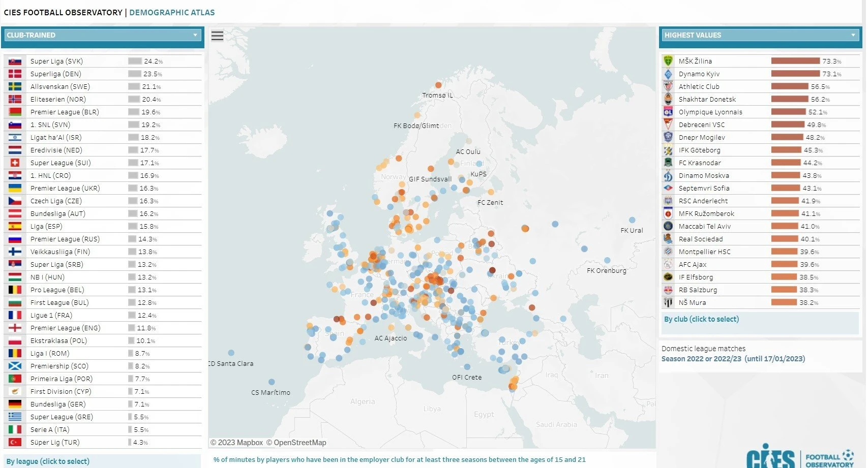Screen dimensions: 868x468
Task: Click the Denmark flag beside Superliga (DEN)
Action: 15,74
